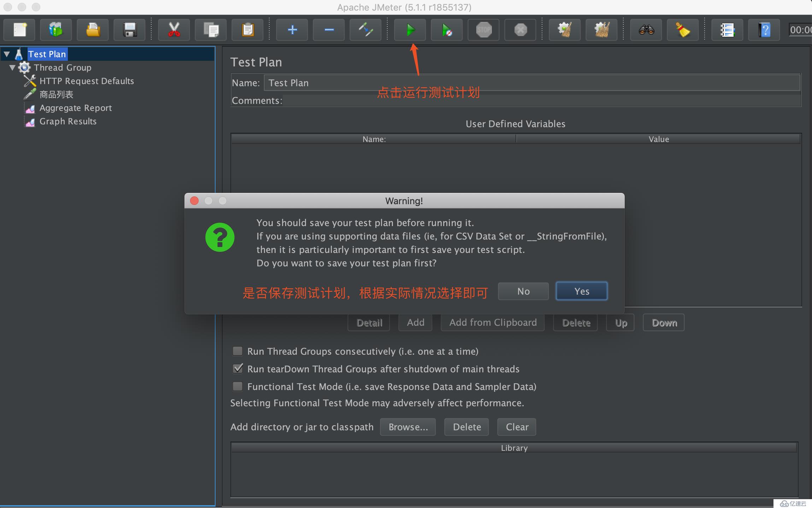The image size is (812, 508).
Task: Uncheck Run tearDown Thread Groups checkbox
Action: [x=238, y=369]
